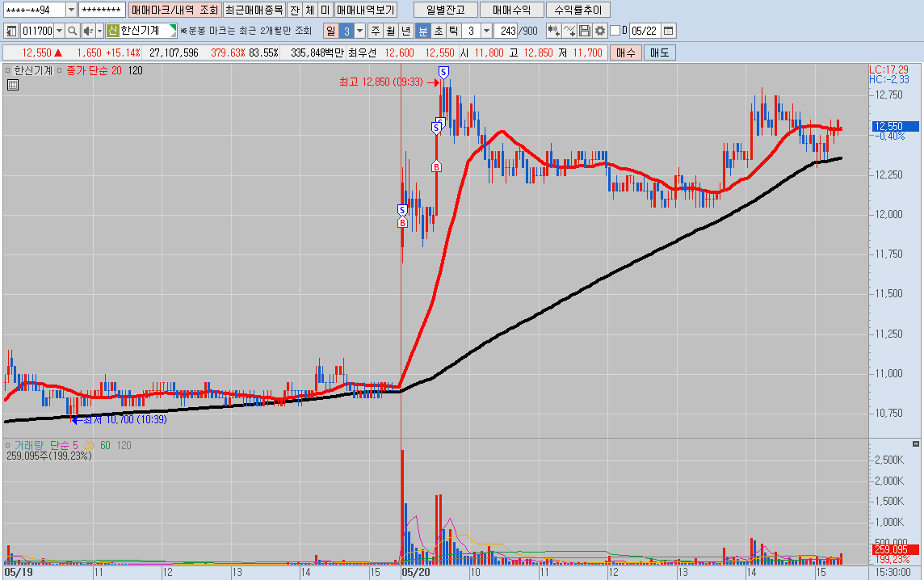924x580 pixels.
Task: Click the 05/20 date label on time axis
Action: (x=415, y=573)
